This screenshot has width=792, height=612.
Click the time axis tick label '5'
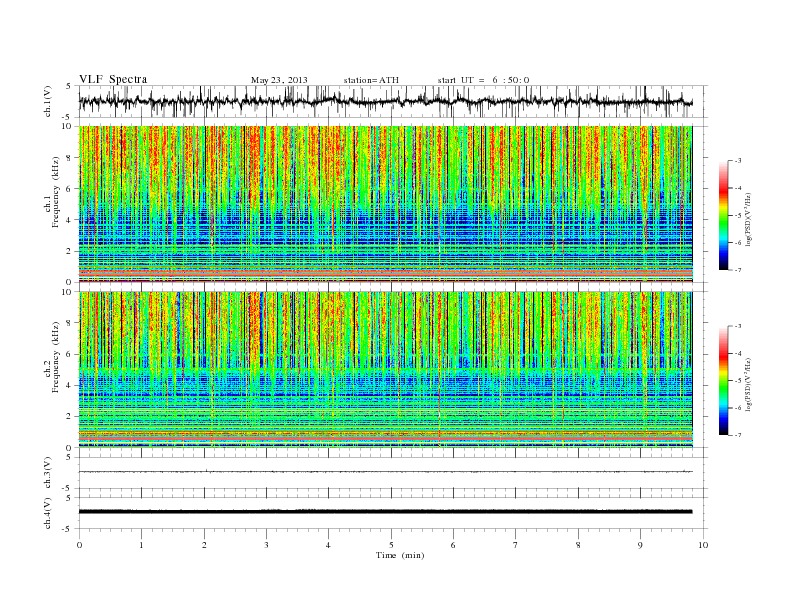391,545
